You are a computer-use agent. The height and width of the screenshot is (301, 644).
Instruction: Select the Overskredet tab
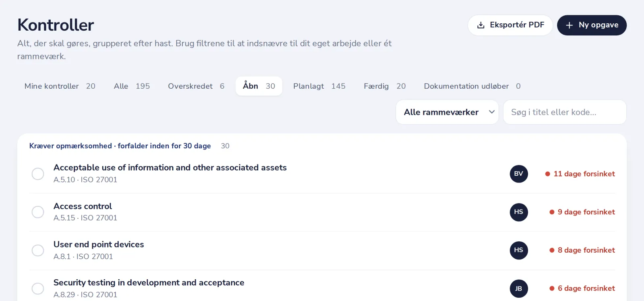pyautogui.click(x=196, y=86)
